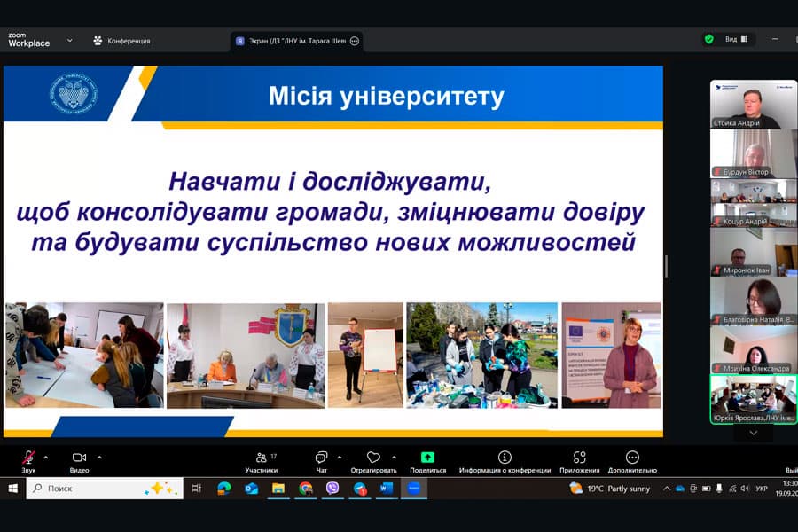Open the Участники participants panel
The height and width of the screenshot is (532, 798).
[262, 458]
